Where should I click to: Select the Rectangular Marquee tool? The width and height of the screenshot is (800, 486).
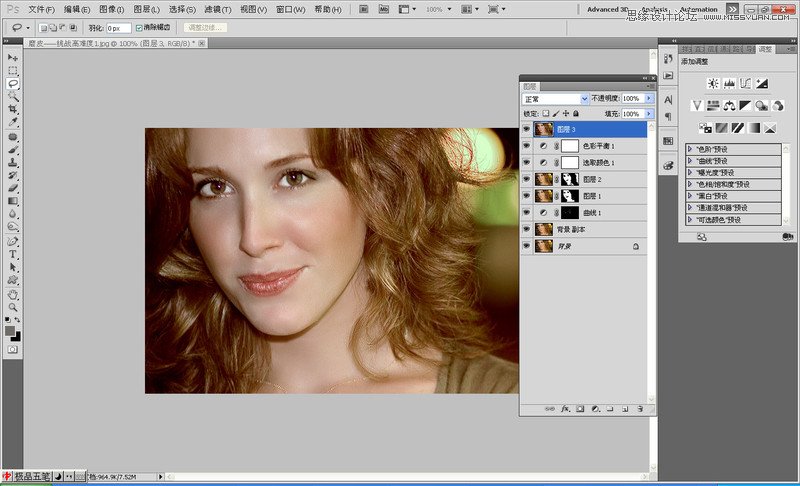pos(13,71)
